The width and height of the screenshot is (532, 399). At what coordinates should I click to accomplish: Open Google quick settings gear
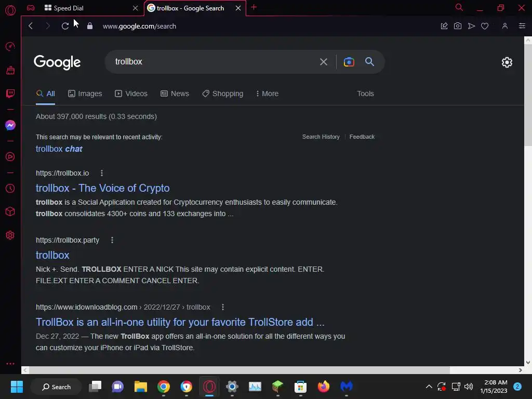point(507,62)
